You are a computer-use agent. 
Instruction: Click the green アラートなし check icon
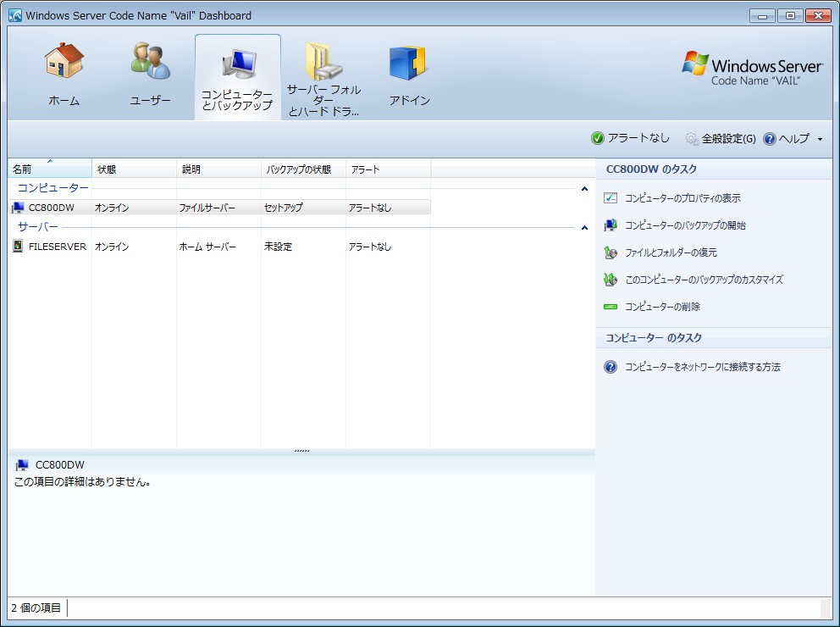pos(597,139)
